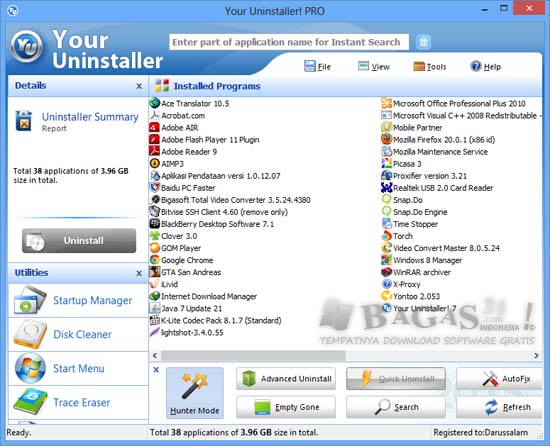Screen dimensions: 550x446
Task: Activate Hunter Mode
Action: click(195, 393)
